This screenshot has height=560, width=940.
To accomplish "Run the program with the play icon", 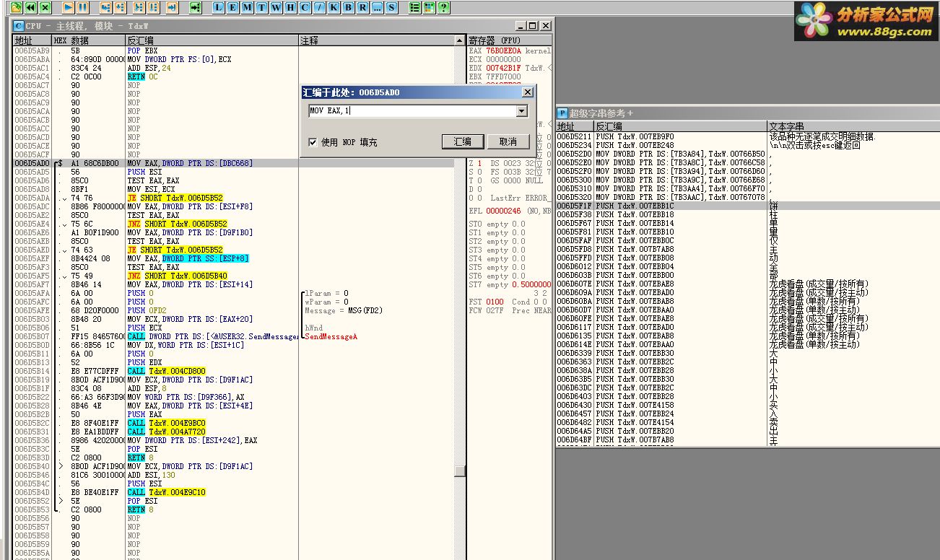I will [69, 7].
